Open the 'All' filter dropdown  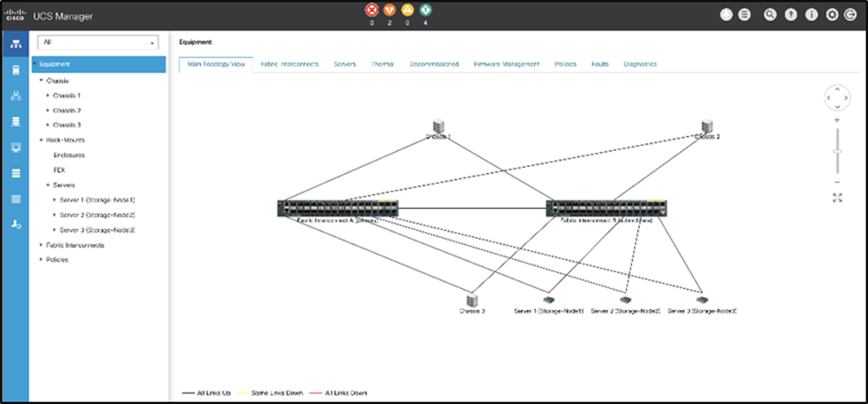pyautogui.click(x=97, y=43)
